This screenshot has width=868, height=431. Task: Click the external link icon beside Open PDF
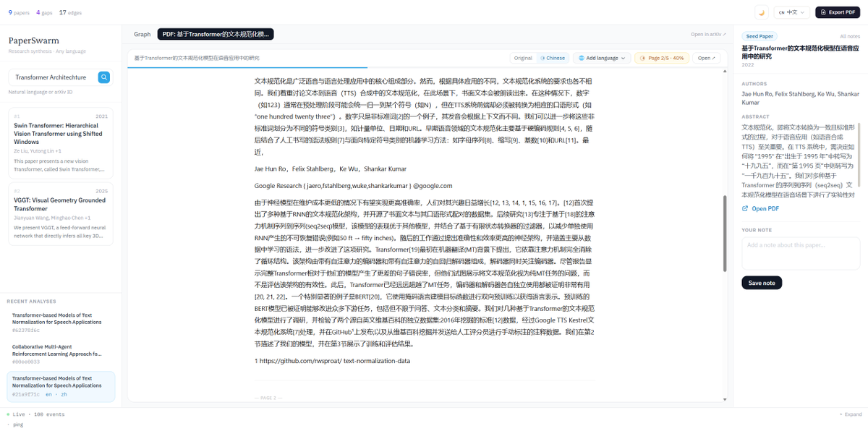pos(746,208)
